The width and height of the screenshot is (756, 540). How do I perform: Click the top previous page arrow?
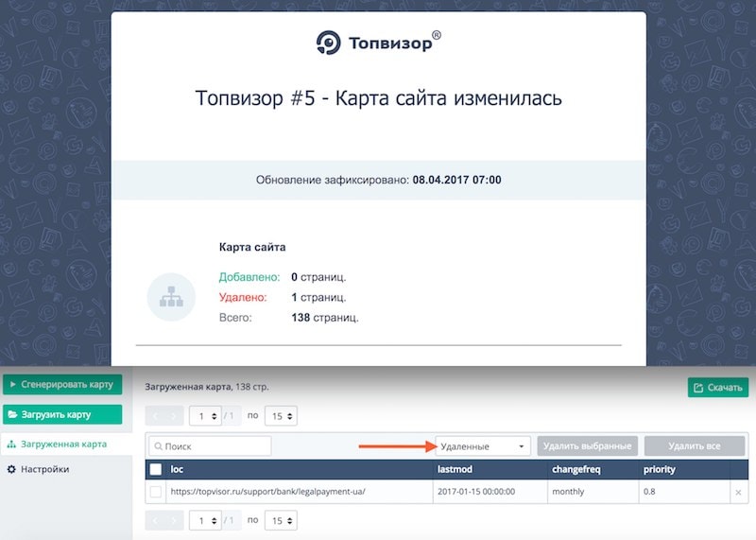155,415
